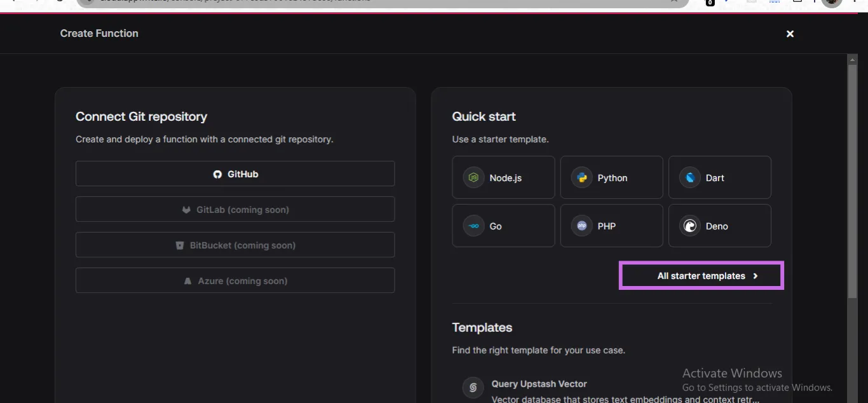The height and width of the screenshot is (403, 868).
Task: Connect a GitHub repository
Action: tap(235, 174)
